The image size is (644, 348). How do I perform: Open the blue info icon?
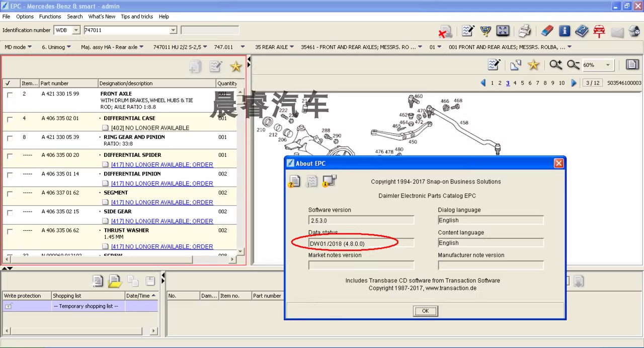[565, 31]
